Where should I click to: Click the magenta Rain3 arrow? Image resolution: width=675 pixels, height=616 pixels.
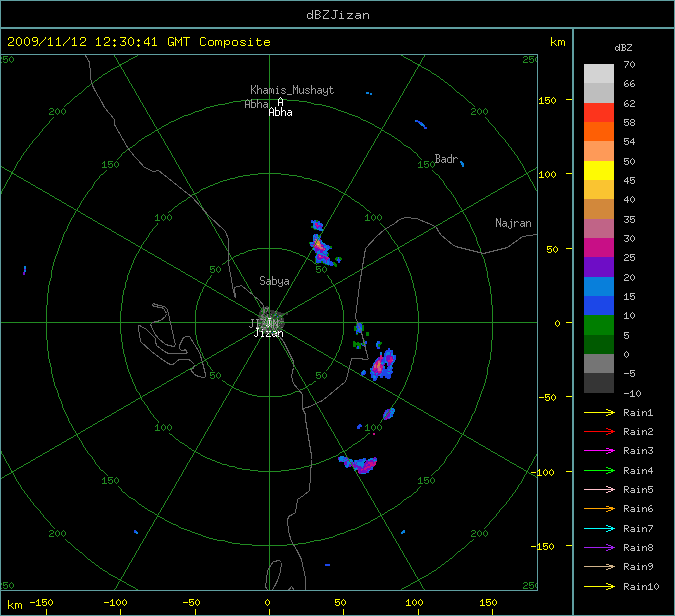click(x=599, y=451)
